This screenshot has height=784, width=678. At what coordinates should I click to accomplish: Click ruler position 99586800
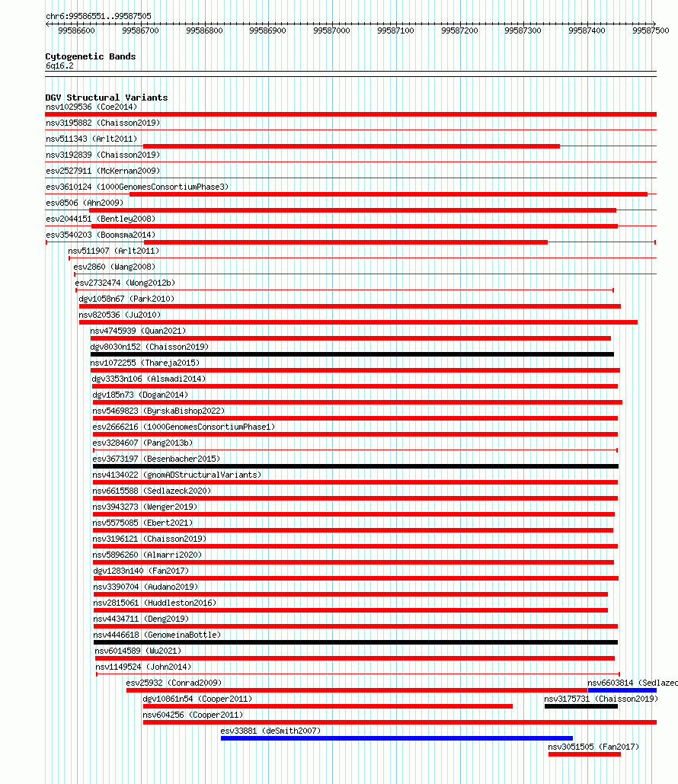[204, 30]
